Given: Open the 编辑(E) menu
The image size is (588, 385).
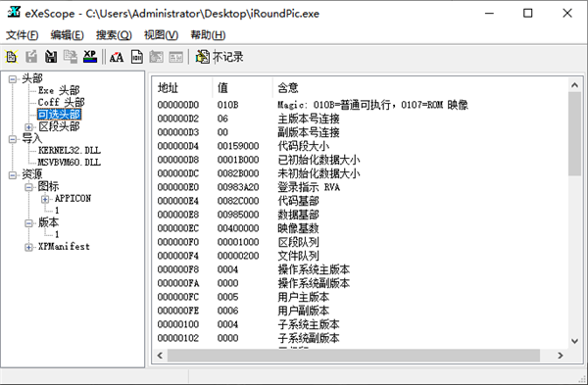Looking at the screenshot, I should coord(67,35).
